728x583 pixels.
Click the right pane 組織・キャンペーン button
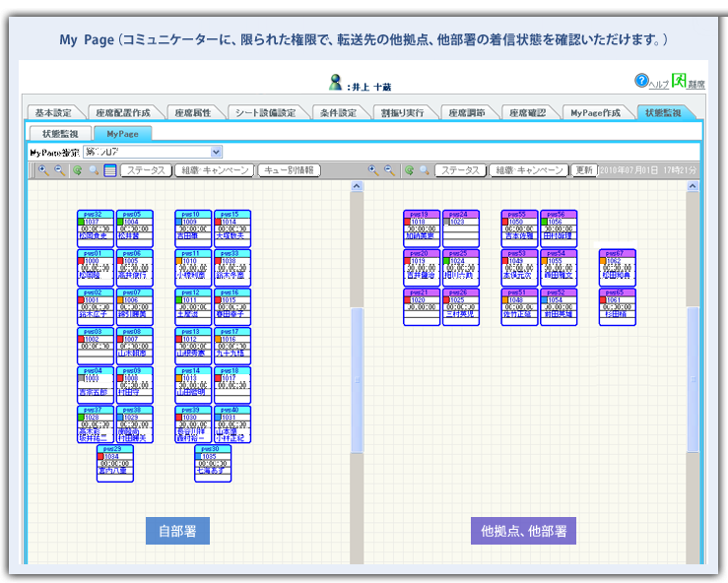point(529,170)
